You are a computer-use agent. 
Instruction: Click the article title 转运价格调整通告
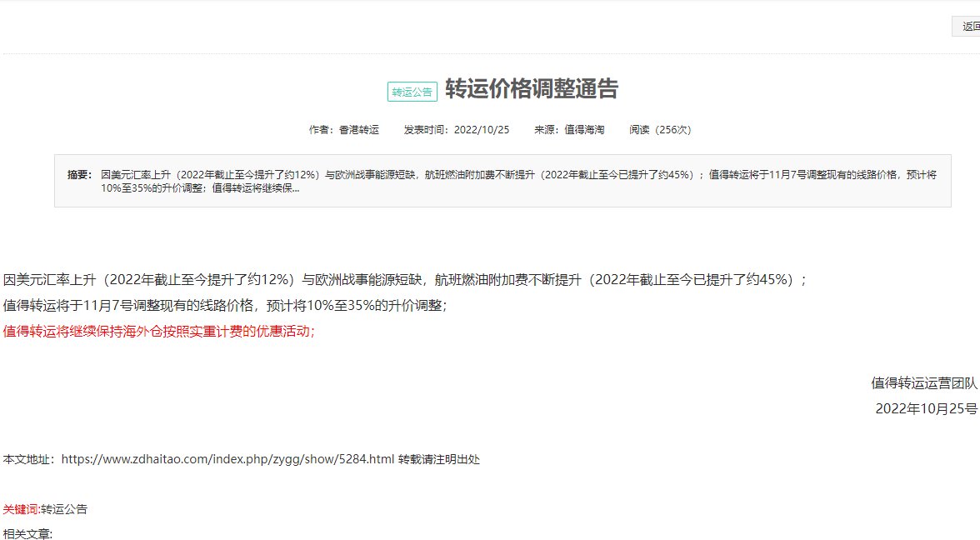click(532, 88)
